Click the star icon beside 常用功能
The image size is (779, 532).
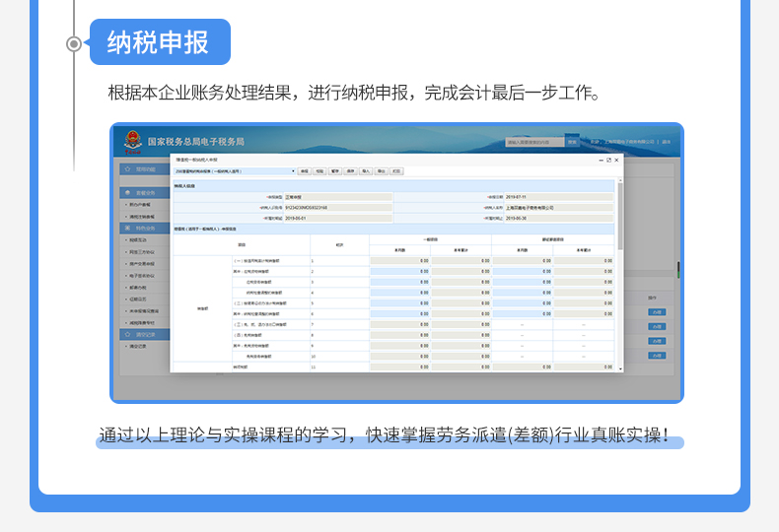tap(126, 169)
